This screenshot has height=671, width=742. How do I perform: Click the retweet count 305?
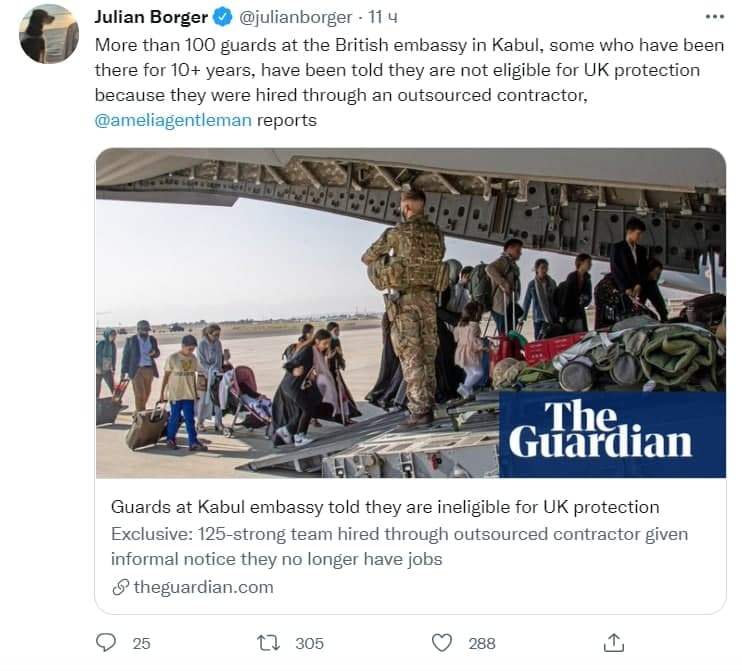point(309,644)
